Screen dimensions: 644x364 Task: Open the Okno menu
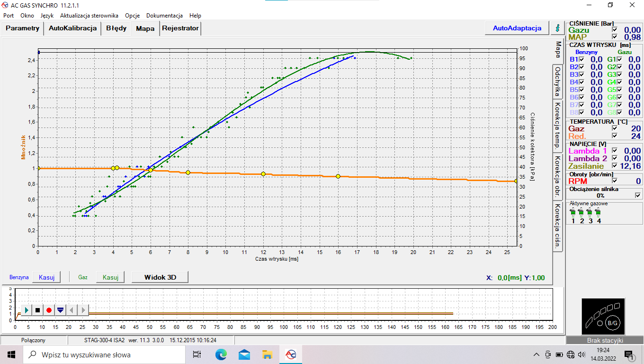[x=27, y=15]
